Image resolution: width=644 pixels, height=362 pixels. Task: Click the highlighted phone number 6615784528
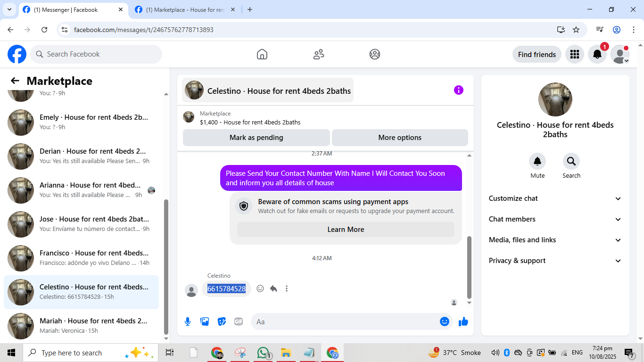click(227, 289)
